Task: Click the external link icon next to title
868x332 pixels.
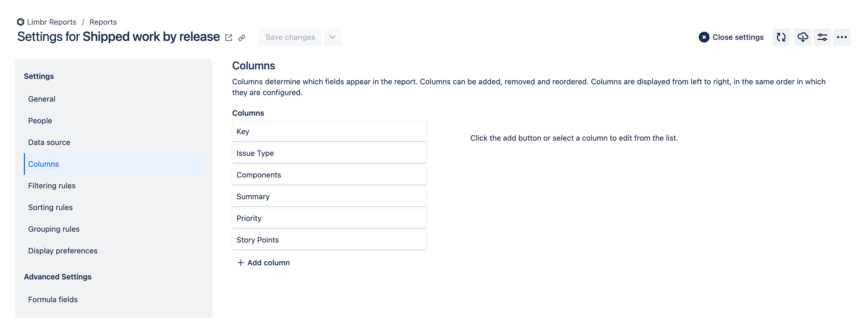Action: click(x=229, y=38)
